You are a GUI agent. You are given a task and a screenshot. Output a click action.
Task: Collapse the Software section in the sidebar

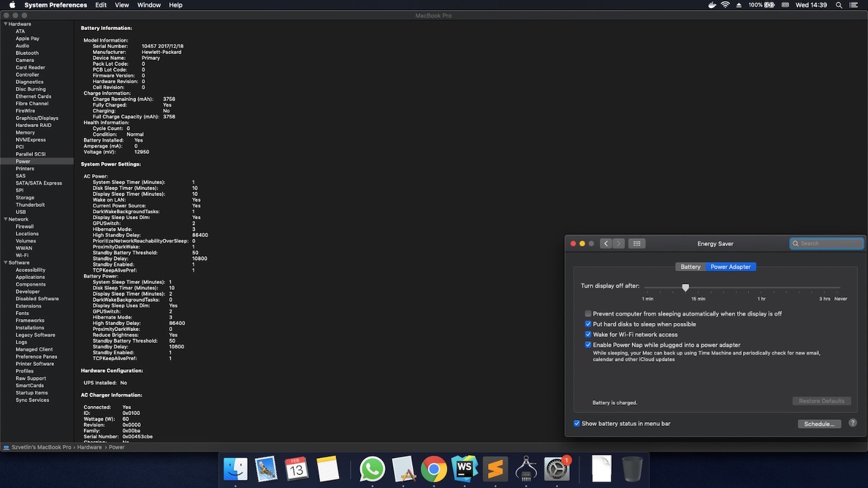(x=6, y=262)
